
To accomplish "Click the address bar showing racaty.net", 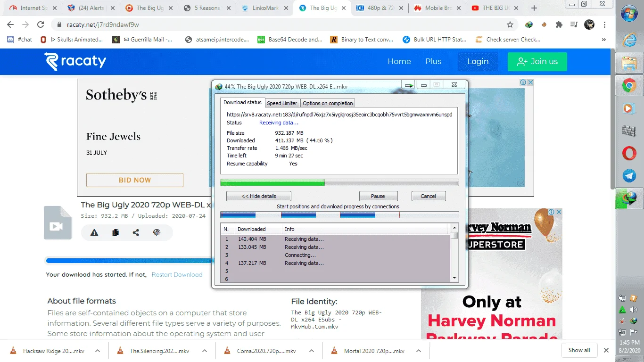I will point(283,25).
